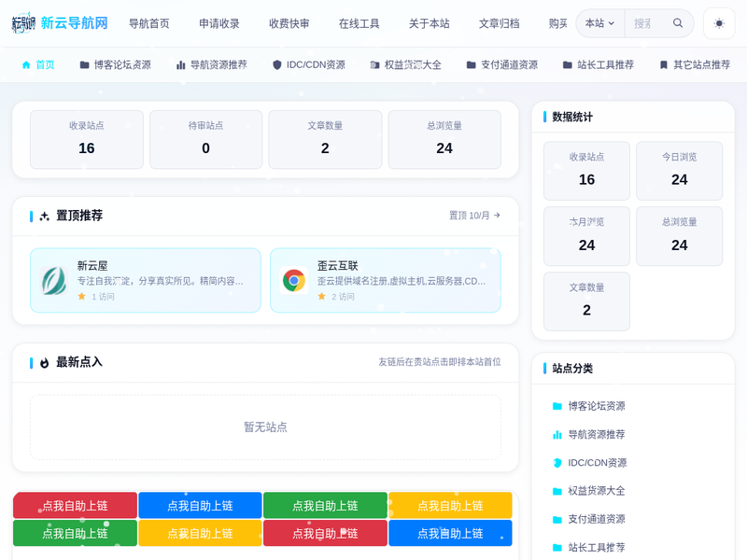Open the 收费快审 menu item
The height and width of the screenshot is (560, 747).
[x=289, y=23]
